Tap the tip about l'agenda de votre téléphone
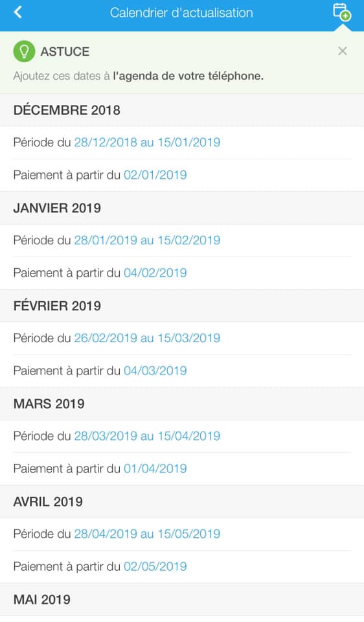364x622 pixels. pyautogui.click(x=139, y=76)
